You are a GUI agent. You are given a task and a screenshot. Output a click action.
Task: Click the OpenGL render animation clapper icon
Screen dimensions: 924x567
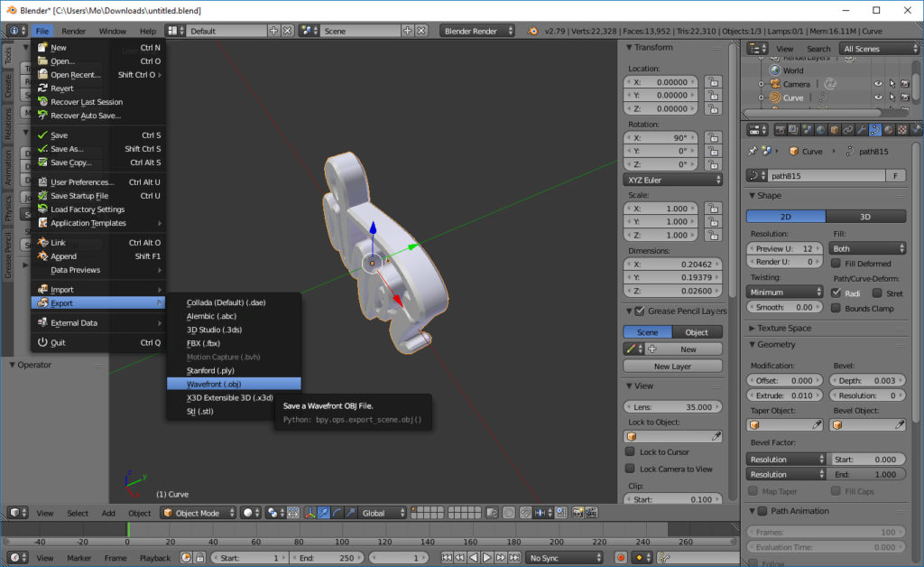[591, 513]
